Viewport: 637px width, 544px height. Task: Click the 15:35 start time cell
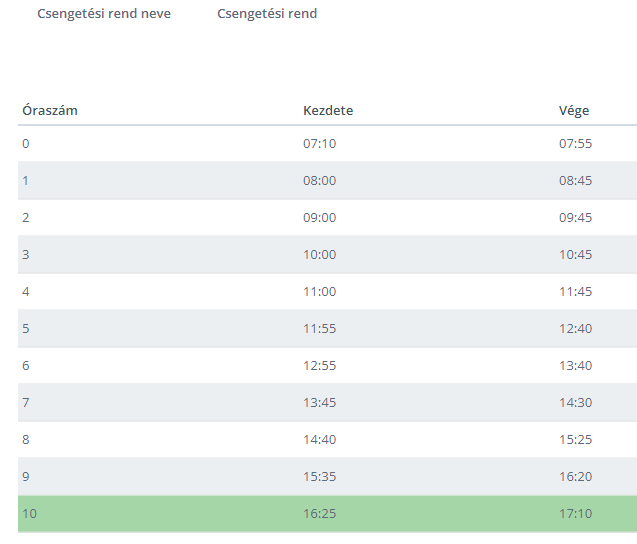coord(320,476)
